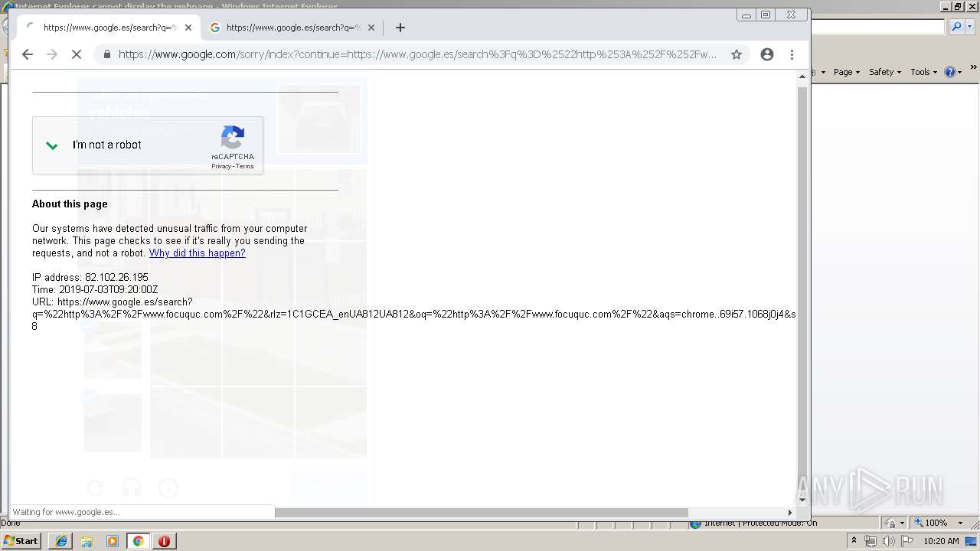980x551 pixels.
Task: Open 'Why did this happen?' link
Action: (198, 253)
